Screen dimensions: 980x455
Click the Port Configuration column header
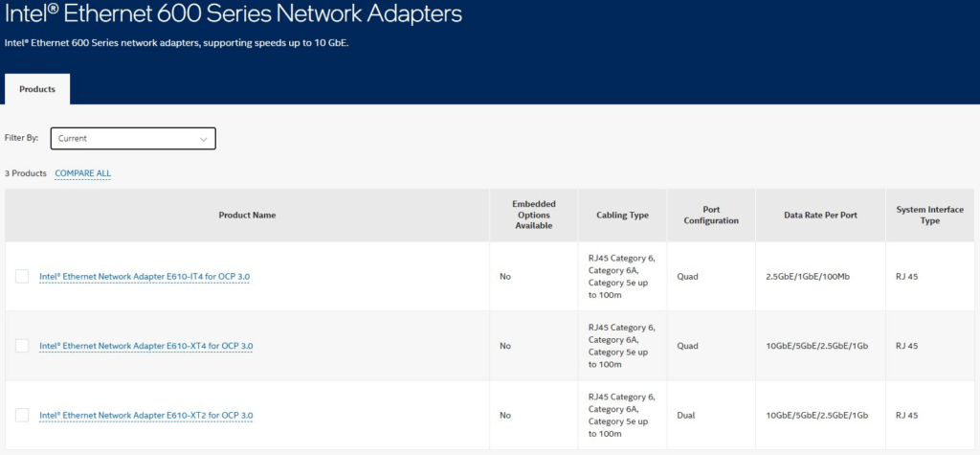[711, 216]
